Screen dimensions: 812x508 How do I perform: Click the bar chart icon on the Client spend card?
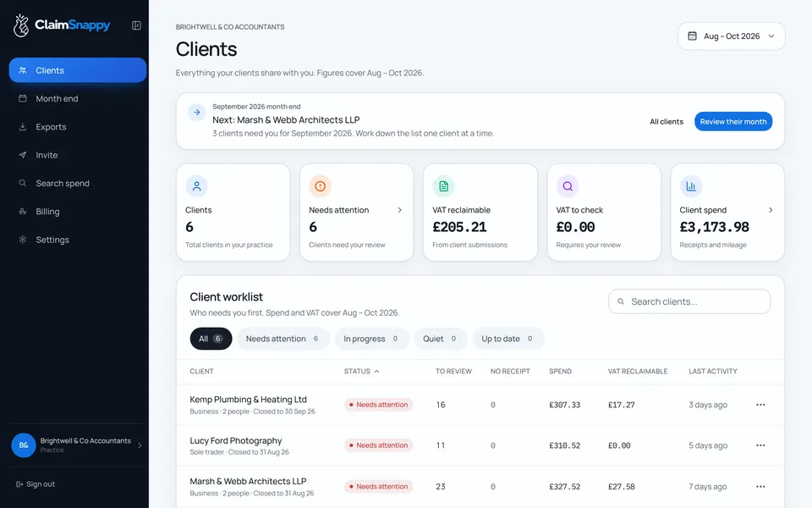click(x=691, y=186)
